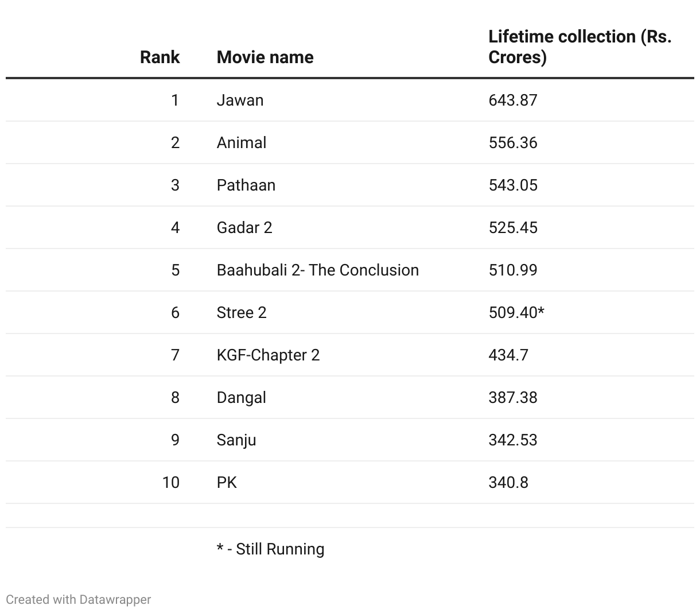Click the Stree 2 movie name
This screenshot has width=700, height=613.
click(242, 312)
